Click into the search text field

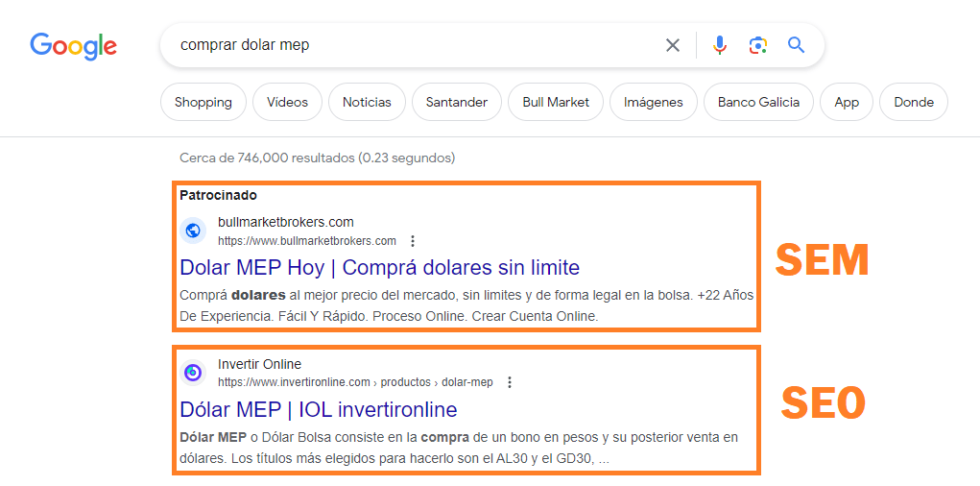(x=413, y=45)
